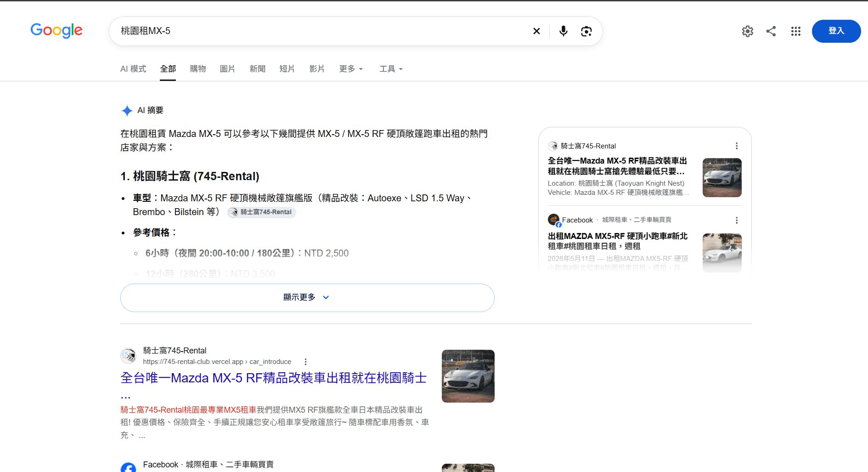Clear the search box with X icon
Screen dimensions: 868x472
pos(536,31)
